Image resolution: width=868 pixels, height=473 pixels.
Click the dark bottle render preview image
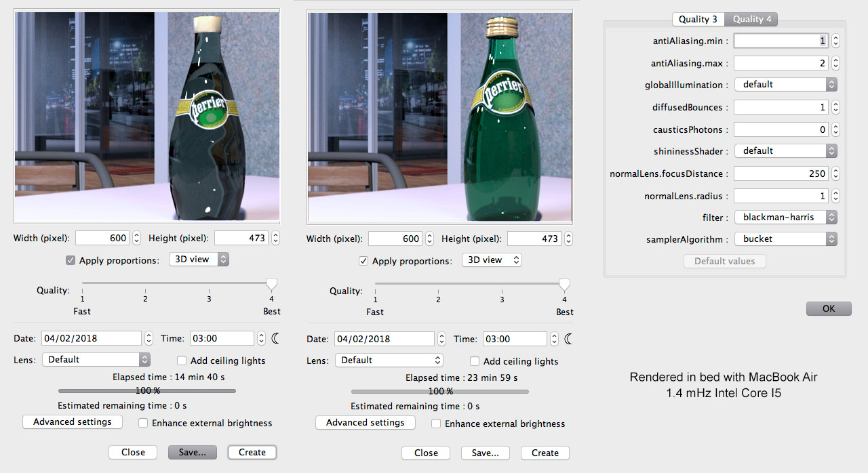[147, 116]
